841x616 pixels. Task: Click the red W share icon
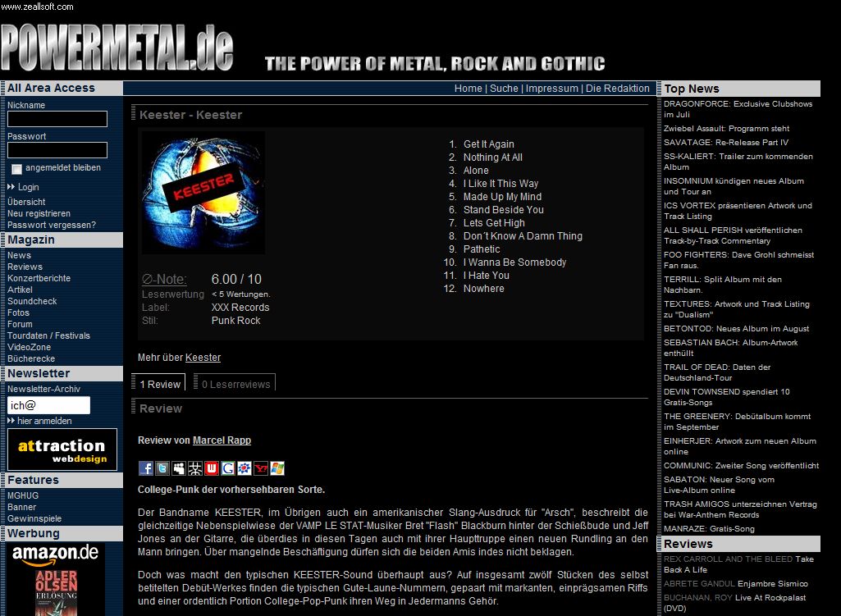click(212, 468)
